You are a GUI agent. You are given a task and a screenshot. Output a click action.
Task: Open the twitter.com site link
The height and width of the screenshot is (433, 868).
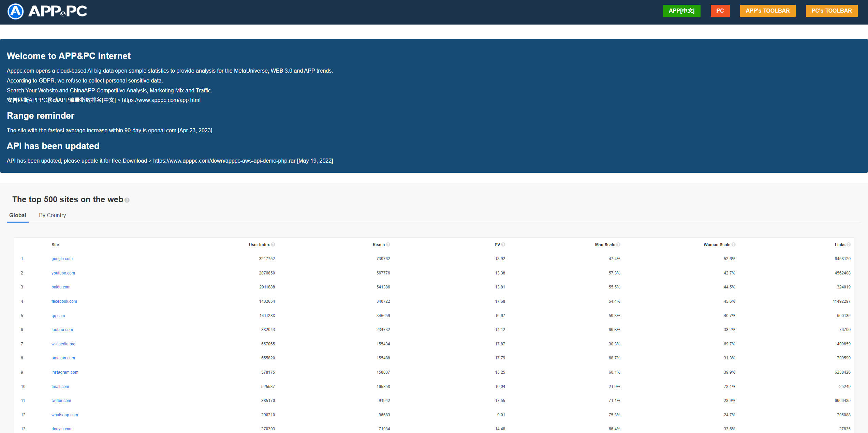61,401
